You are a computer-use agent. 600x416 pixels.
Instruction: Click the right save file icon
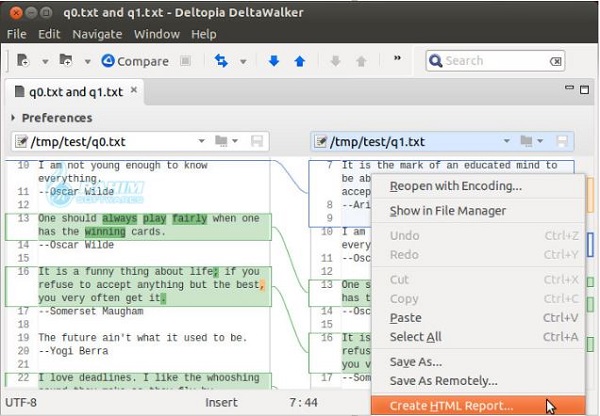click(562, 141)
